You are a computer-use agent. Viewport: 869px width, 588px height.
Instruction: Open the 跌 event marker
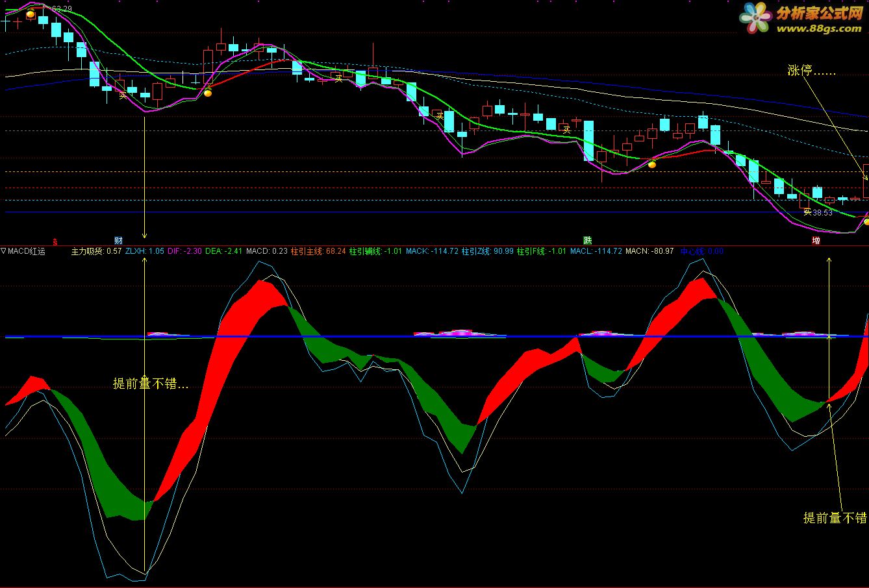[588, 241]
